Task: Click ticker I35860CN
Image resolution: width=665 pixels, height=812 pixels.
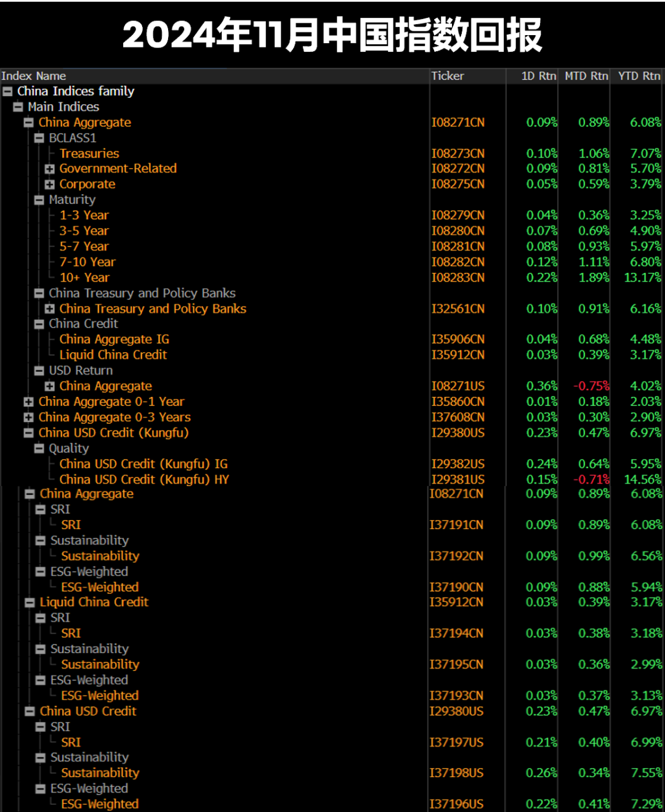Action: 457,402
